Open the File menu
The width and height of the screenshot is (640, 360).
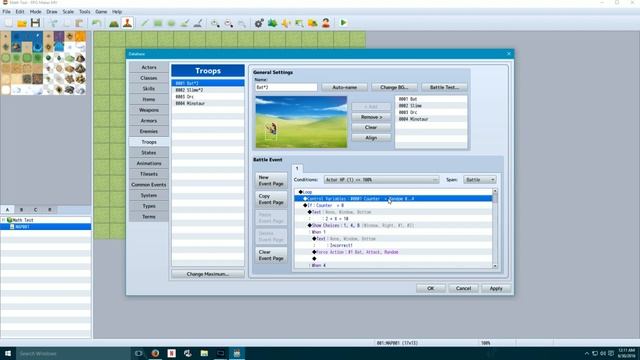7,12
